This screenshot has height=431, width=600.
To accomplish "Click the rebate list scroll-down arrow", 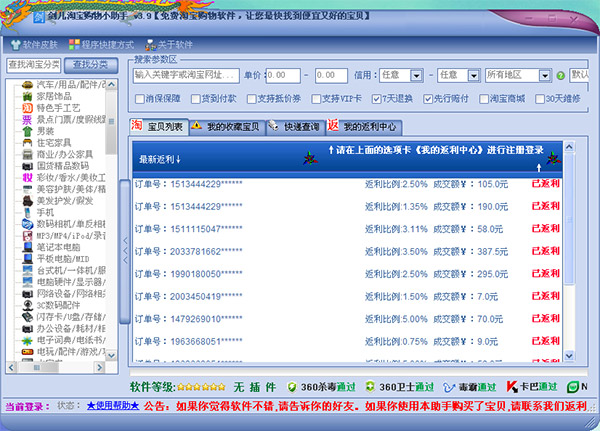I will (569, 356).
